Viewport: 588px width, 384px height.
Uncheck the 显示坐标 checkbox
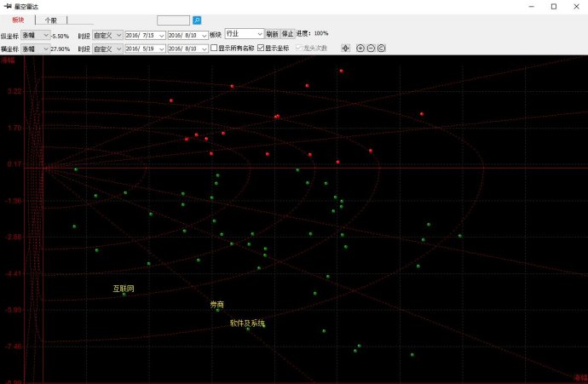click(x=261, y=48)
